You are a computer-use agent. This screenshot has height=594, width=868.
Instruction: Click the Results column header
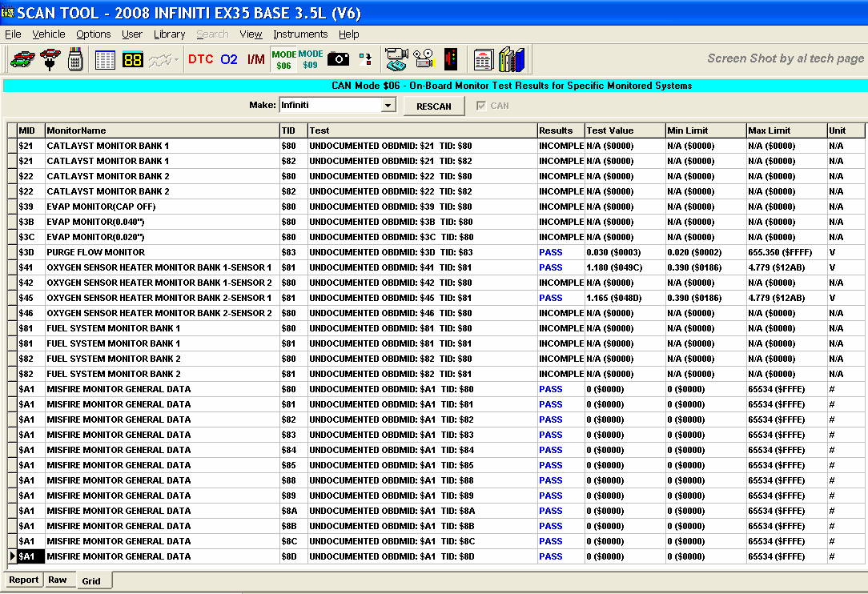[x=561, y=130]
